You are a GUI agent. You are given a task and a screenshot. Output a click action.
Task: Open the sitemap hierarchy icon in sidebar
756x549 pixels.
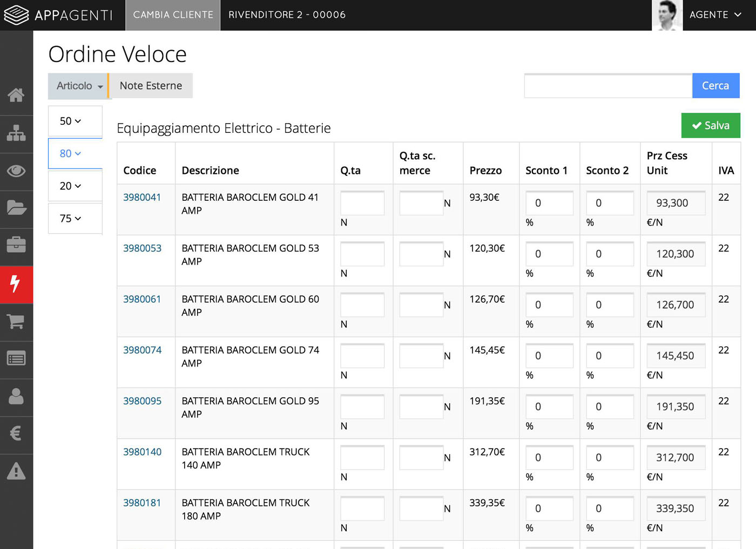tap(16, 133)
